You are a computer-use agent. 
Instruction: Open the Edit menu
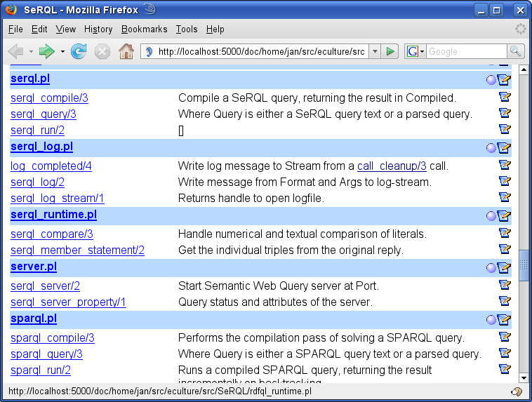(39, 29)
